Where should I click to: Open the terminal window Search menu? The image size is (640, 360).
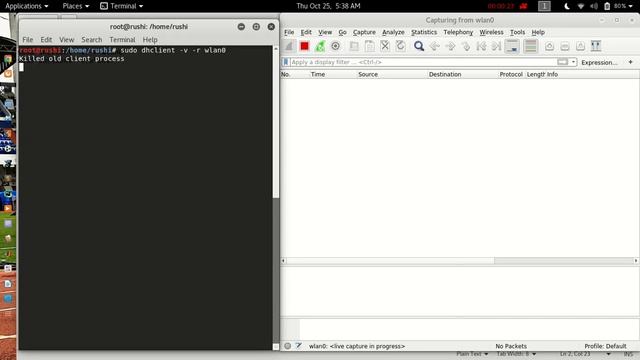point(91,40)
